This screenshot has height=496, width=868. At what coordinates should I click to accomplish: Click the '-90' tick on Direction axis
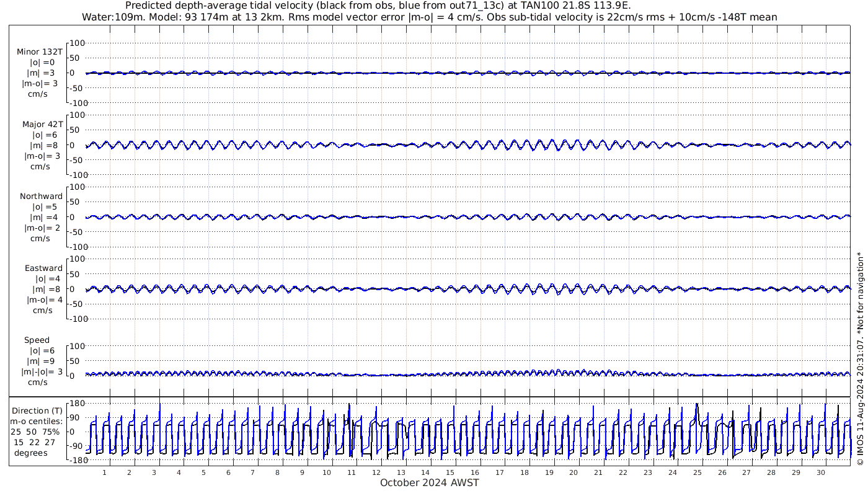tap(77, 446)
